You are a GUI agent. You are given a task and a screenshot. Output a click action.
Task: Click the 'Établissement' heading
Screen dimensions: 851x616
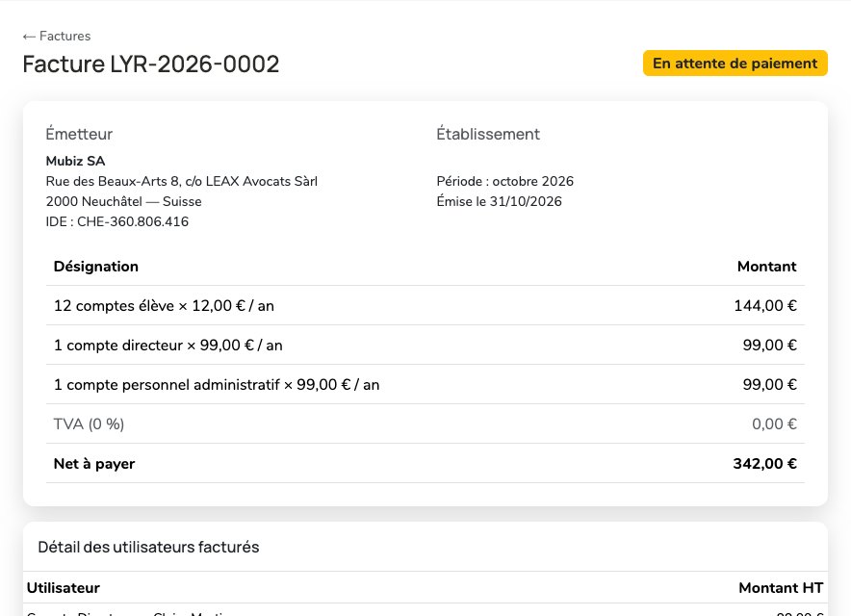pyautogui.click(x=488, y=134)
